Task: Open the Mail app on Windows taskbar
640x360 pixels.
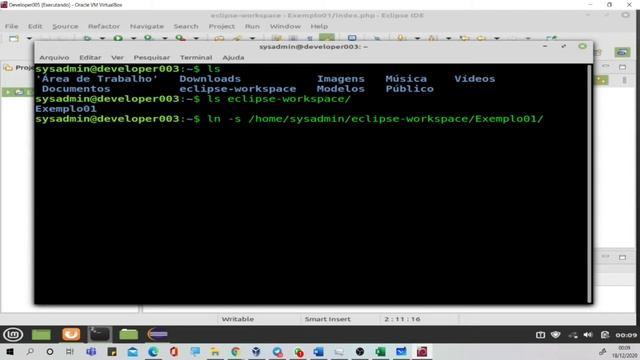Action: click(133, 351)
